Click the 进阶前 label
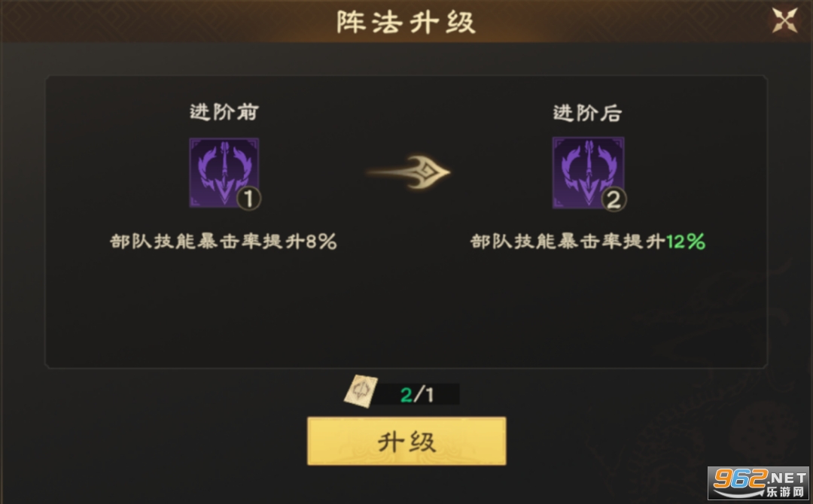Viewport: 813px width, 504px height. coord(224,112)
